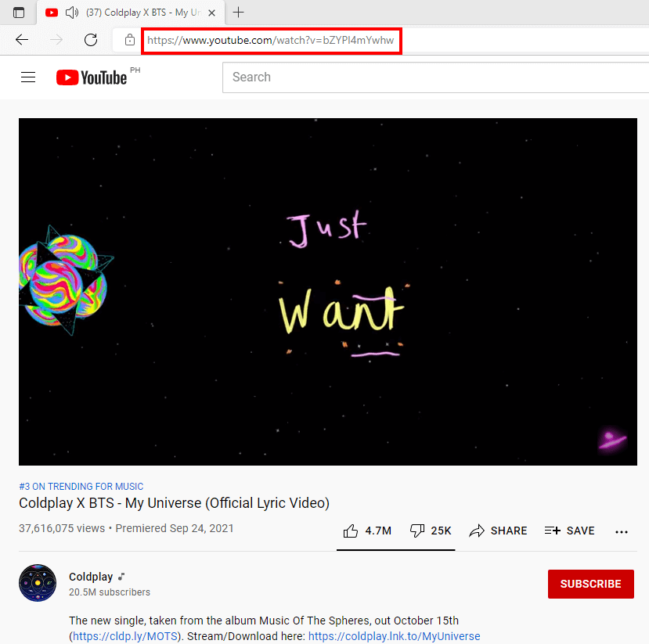The height and width of the screenshot is (644, 649).
Task: Focus the YouTube Search box
Action: point(435,77)
